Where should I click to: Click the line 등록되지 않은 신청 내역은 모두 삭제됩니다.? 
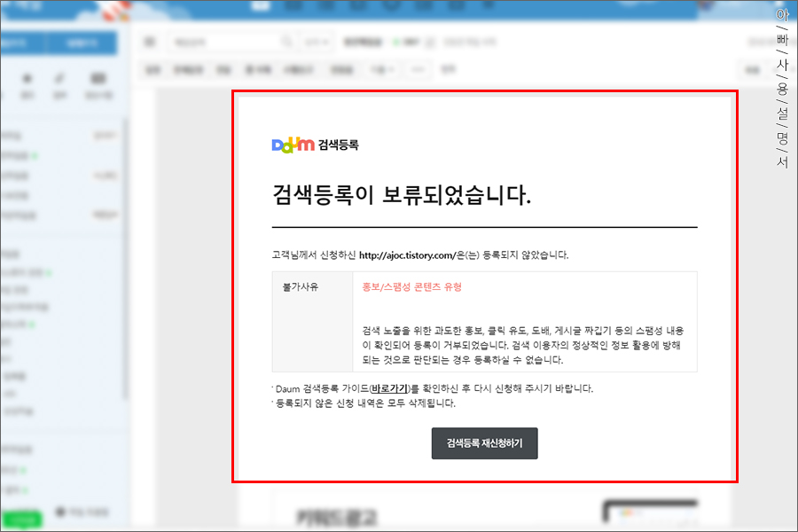(365, 403)
